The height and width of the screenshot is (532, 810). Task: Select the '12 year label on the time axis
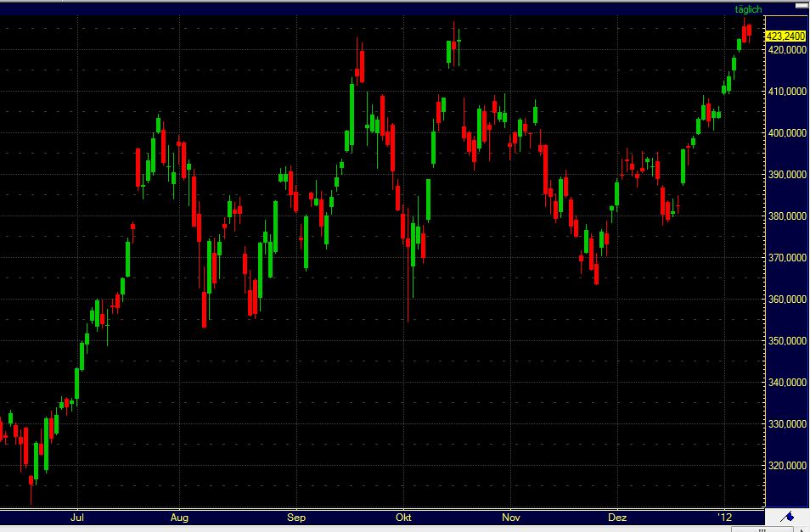pyautogui.click(x=725, y=517)
